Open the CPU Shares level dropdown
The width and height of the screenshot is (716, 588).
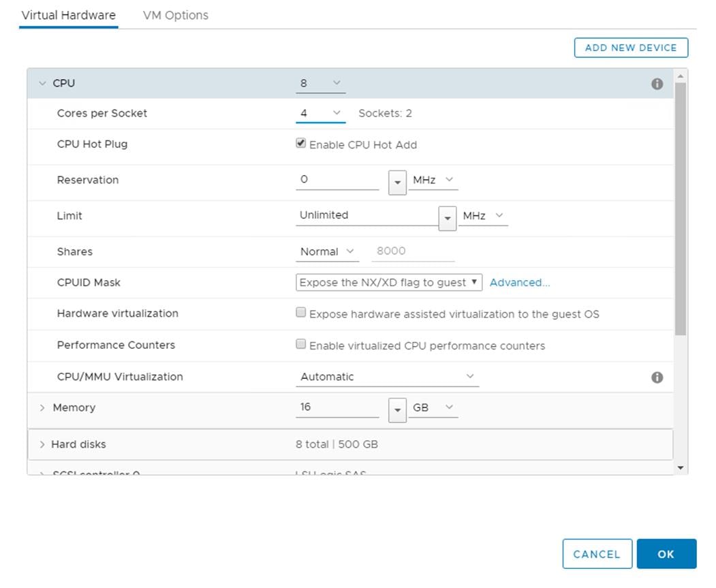[x=328, y=251]
